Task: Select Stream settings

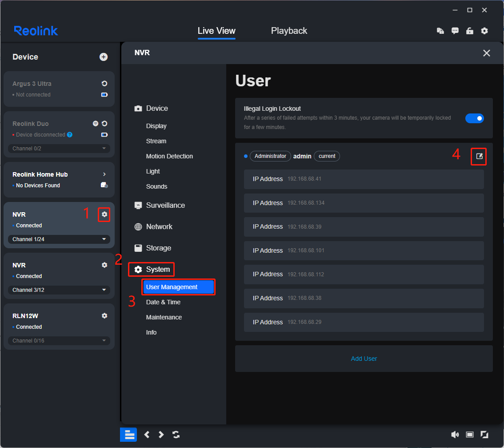Action: 156,141
